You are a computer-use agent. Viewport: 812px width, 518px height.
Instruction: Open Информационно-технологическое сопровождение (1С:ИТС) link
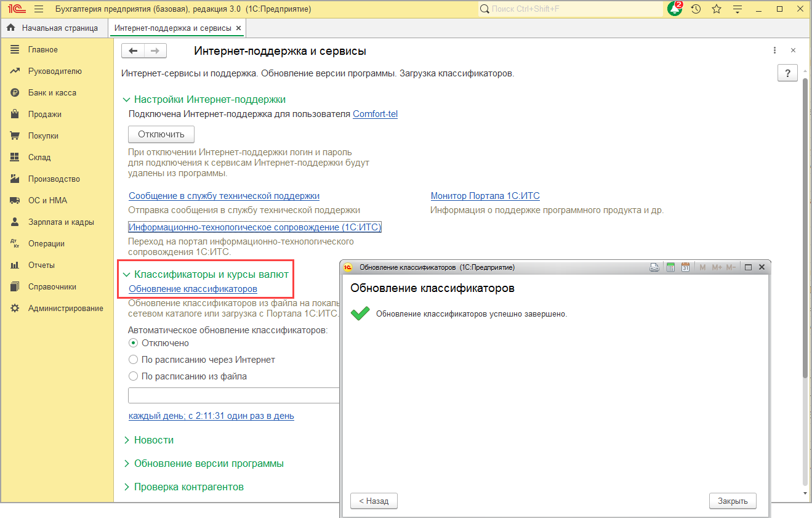[255, 227]
